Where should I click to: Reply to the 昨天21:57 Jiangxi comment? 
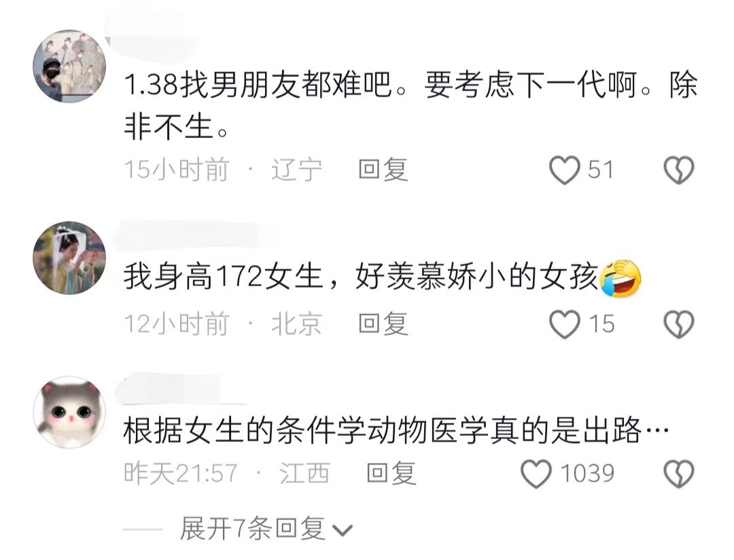tap(391, 473)
